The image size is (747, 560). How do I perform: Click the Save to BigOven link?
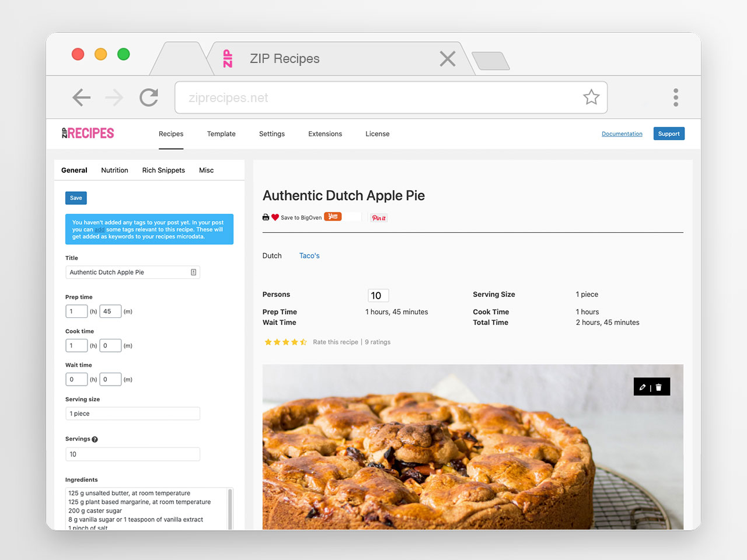(301, 218)
